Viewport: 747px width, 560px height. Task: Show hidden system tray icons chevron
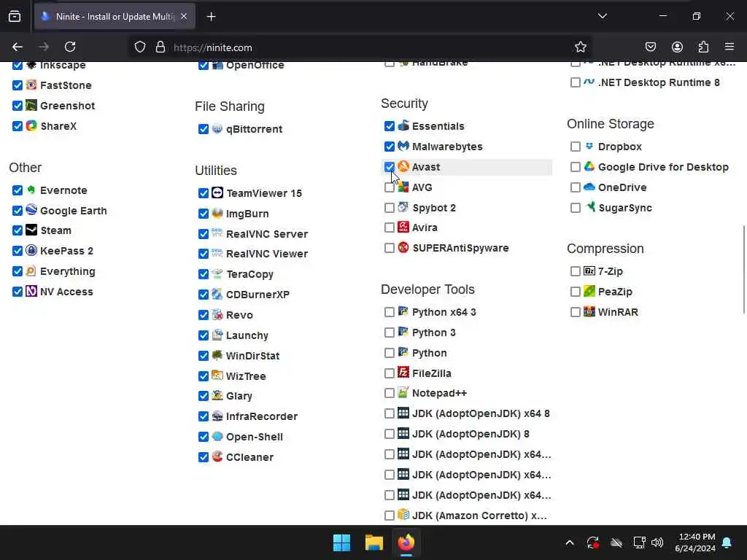coord(569,542)
